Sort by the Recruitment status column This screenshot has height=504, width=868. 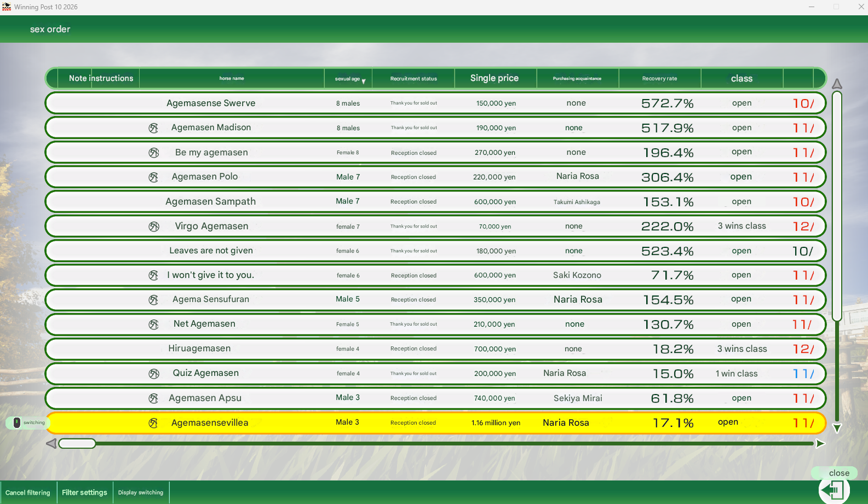click(413, 79)
